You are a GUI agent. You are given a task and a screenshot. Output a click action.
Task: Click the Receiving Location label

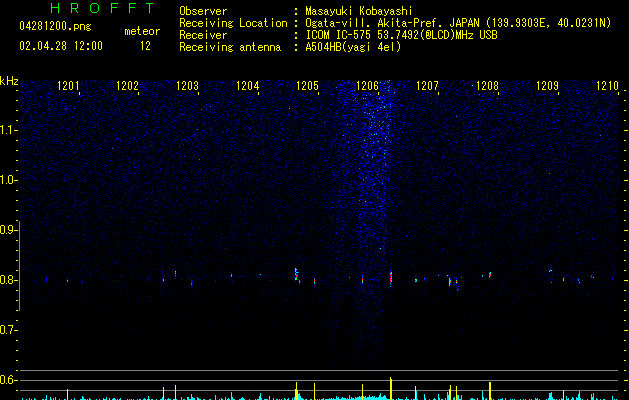pos(233,23)
